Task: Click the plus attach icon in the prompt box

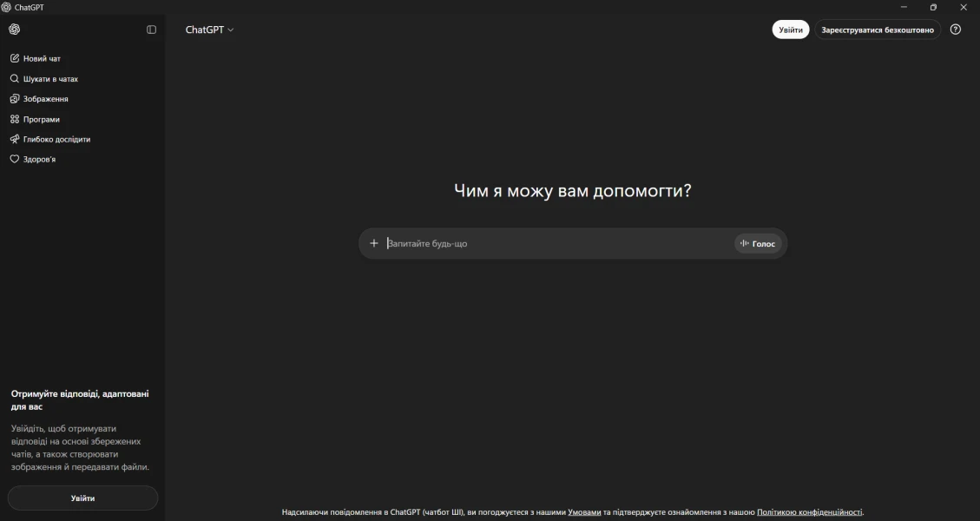Action: point(374,243)
